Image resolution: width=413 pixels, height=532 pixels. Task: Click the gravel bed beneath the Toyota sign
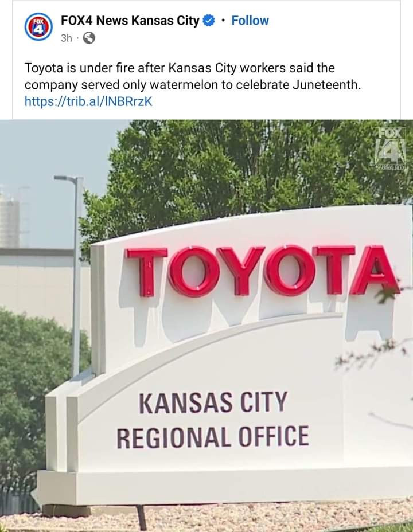pos(206,518)
